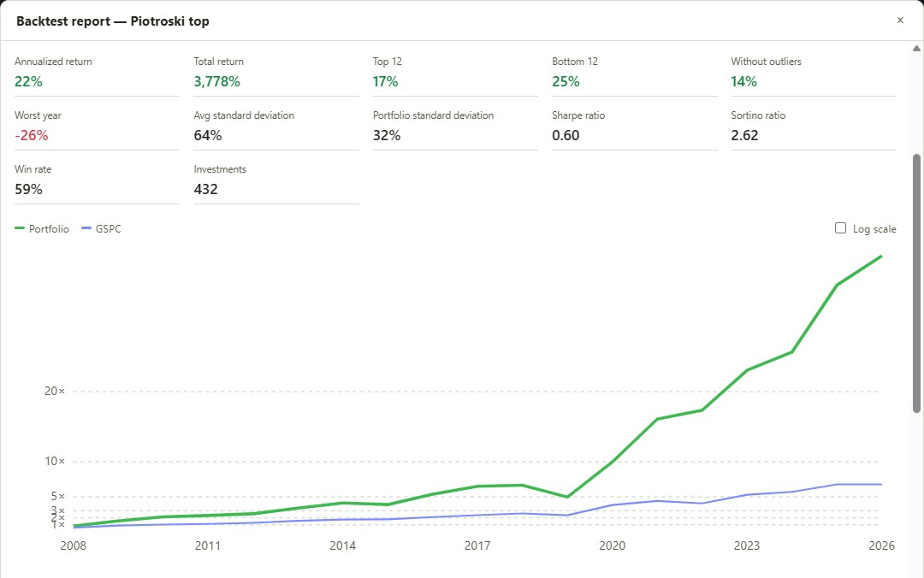Close the Backtest report dialog

coord(900,21)
